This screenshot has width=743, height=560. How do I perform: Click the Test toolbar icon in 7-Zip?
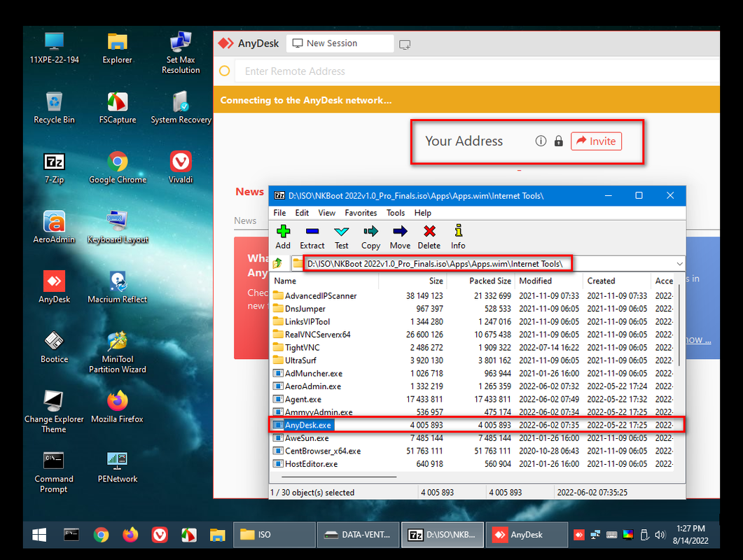coord(341,237)
